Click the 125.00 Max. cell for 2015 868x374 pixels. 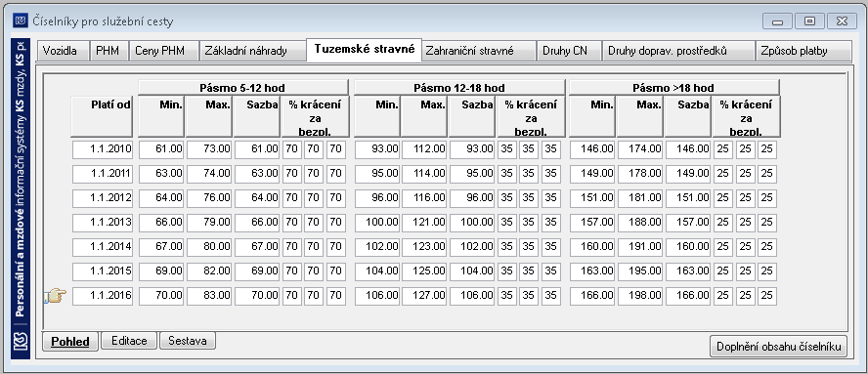pyautogui.click(x=424, y=271)
